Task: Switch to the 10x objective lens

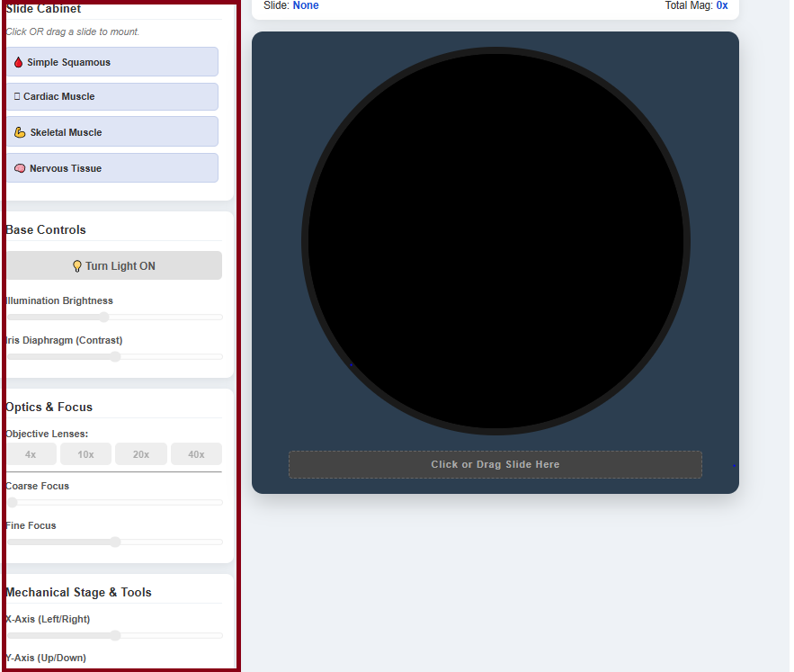Action: (x=85, y=454)
